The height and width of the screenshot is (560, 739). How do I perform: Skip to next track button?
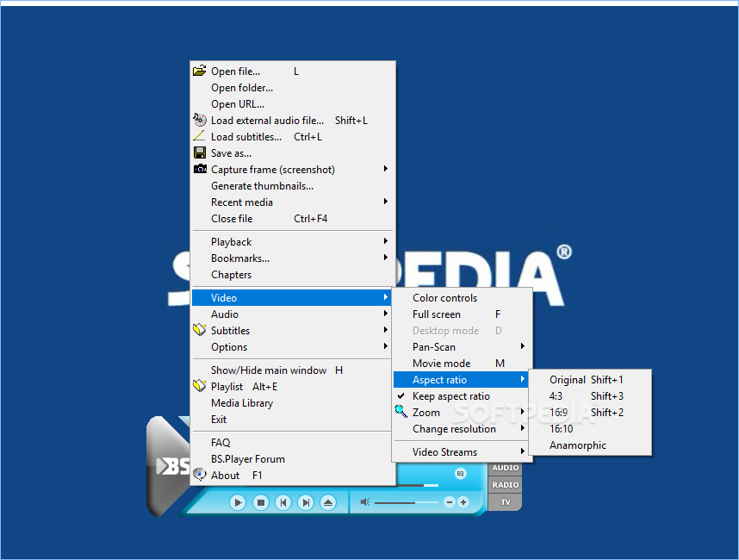click(x=306, y=502)
